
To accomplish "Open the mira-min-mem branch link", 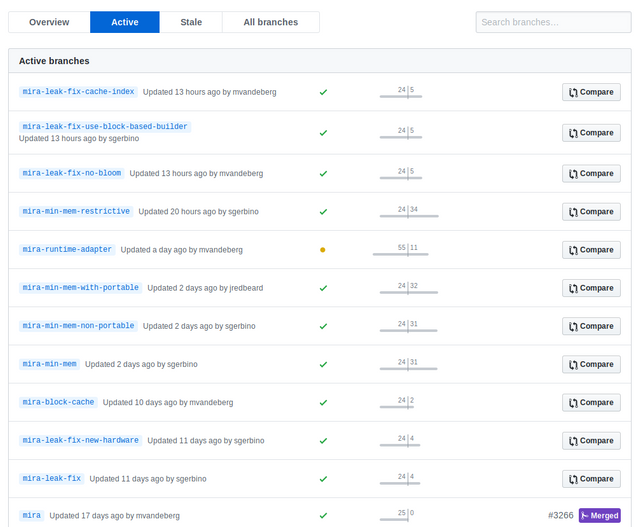I will pos(49,364).
